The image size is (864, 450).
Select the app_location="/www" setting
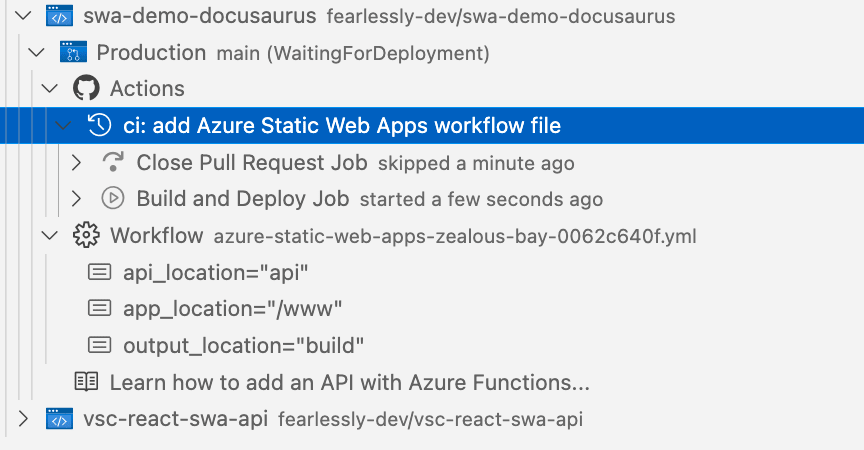click(233, 308)
